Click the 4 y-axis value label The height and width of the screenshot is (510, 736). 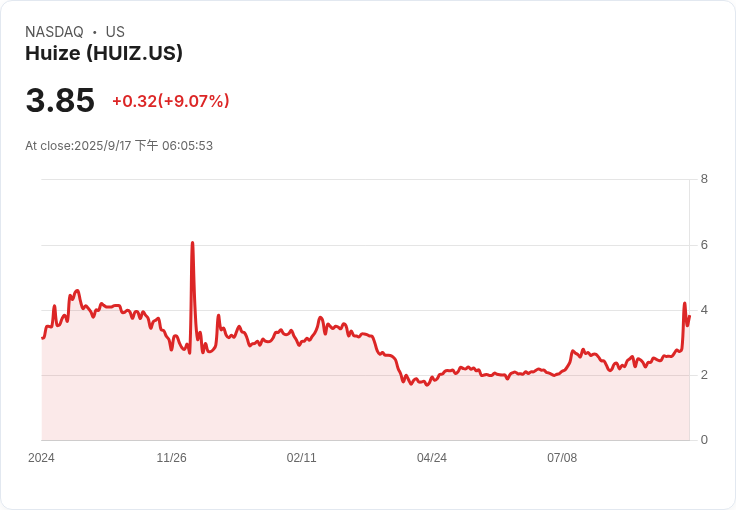[x=704, y=310]
